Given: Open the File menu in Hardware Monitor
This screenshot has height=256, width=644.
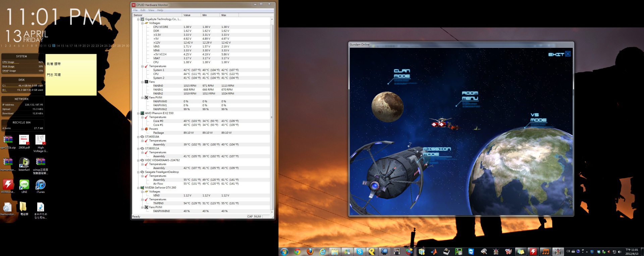Looking at the screenshot, I should 136,10.
